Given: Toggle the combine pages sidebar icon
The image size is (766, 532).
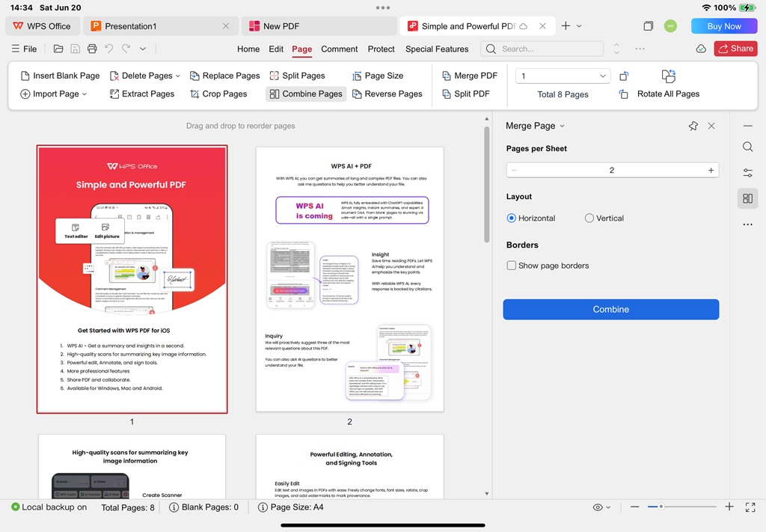Looking at the screenshot, I should click(747, 198).
